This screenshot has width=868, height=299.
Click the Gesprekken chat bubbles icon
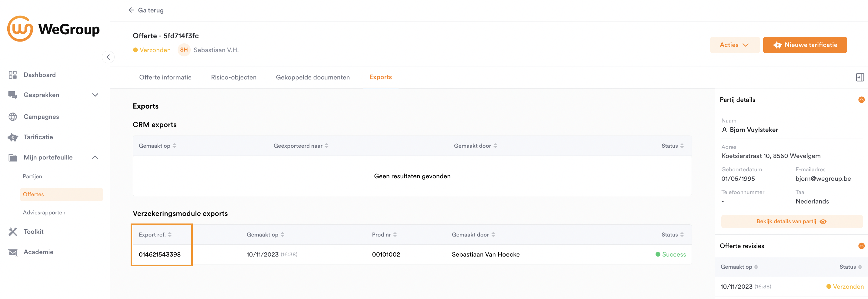13,95
